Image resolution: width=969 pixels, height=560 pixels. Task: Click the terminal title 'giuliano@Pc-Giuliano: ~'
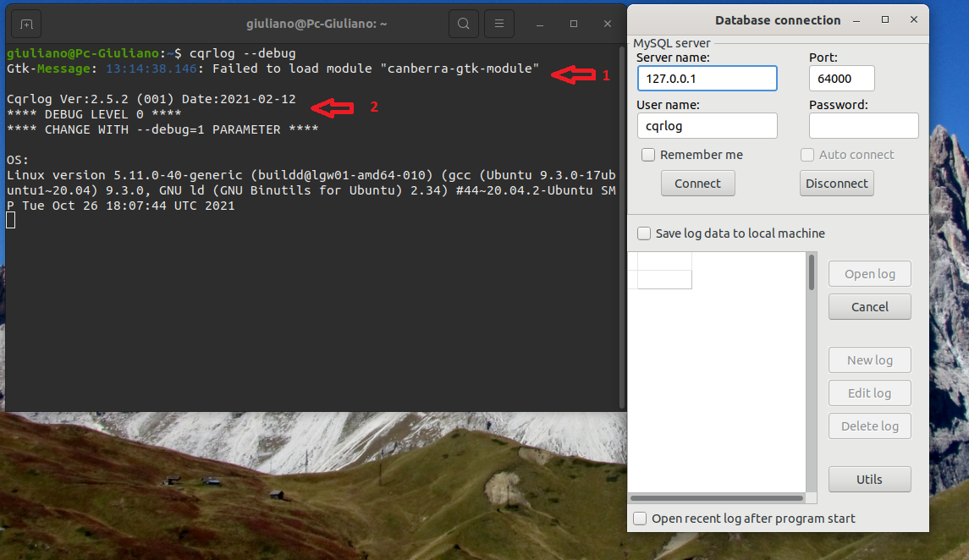coord(317,24)
